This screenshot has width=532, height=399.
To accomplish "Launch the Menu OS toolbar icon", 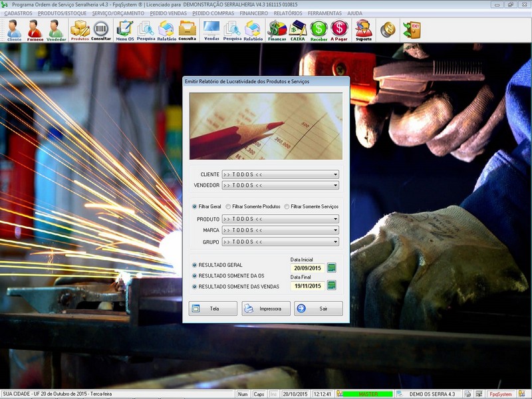I will (x=124, y=30).
